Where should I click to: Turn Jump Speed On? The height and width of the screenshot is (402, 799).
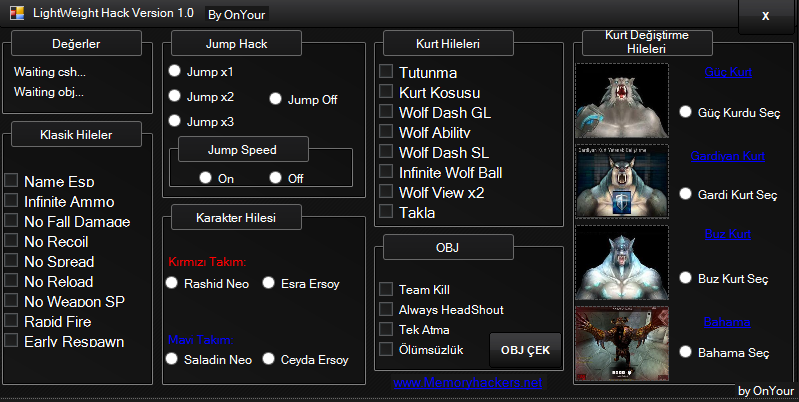click(206, 177)
